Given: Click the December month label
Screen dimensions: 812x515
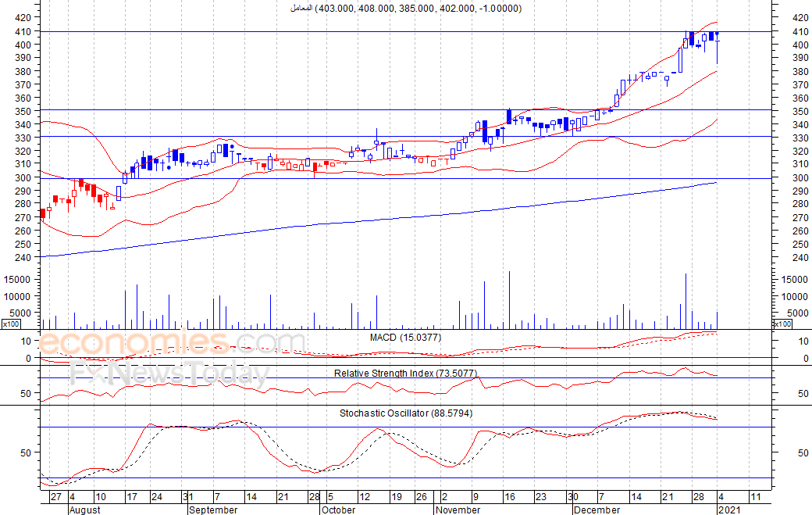Looking at the screenshot, I should point(597,510).
